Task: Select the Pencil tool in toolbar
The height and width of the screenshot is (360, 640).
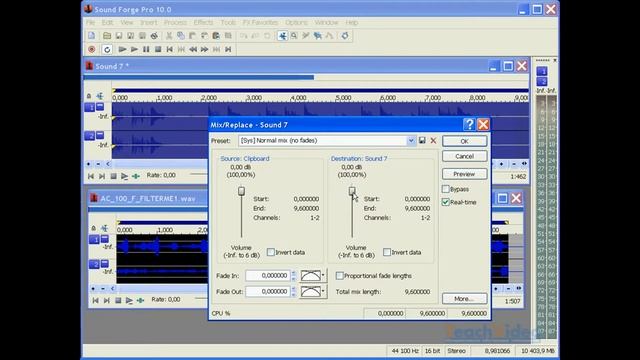Action: click(306, 36)
